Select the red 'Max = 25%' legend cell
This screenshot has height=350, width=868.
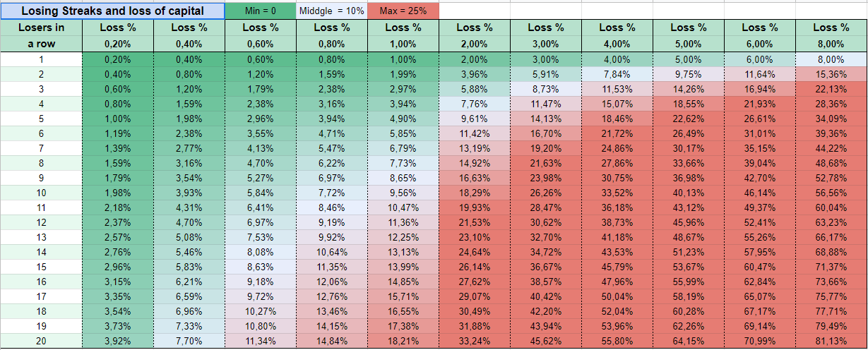point(403,11)
